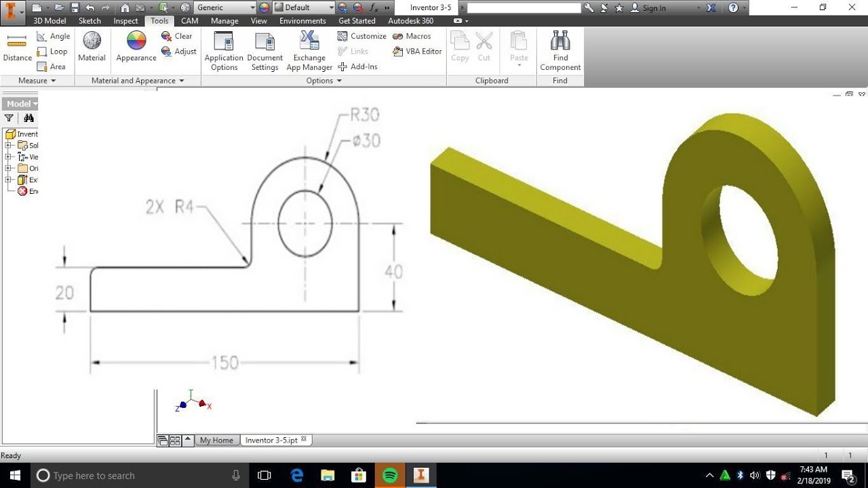Click the title bar search input field
Image resolution: width=868 pixels, height=488 pixels.
coord(524,8)
